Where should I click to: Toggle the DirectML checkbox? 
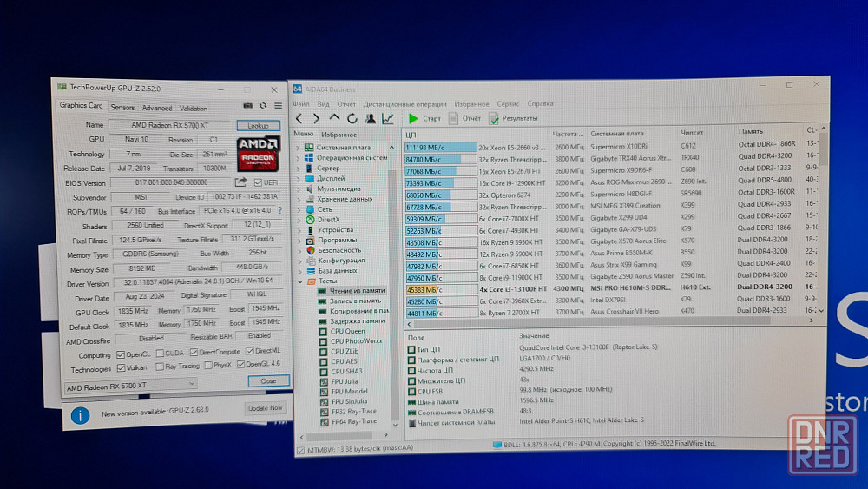(x=250, y=351)
